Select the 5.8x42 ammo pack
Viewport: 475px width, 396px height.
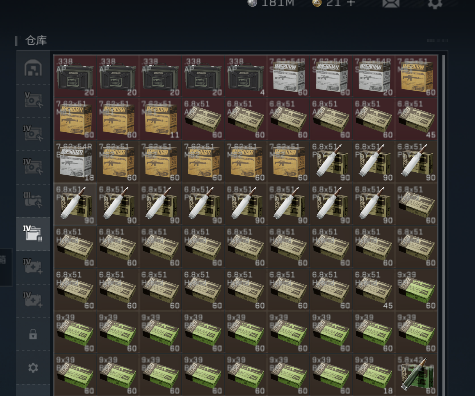[x=417, y=375]
